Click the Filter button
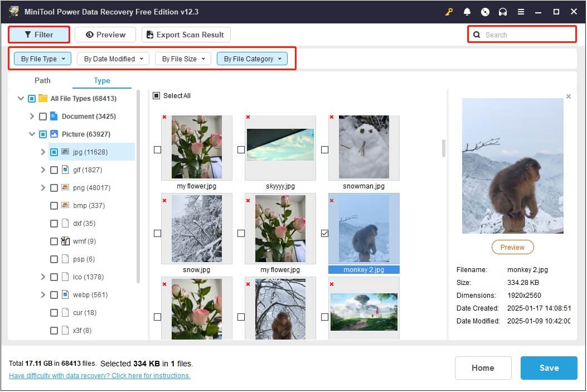This screenshot has width=587, height=392. (x=39, y=35)
